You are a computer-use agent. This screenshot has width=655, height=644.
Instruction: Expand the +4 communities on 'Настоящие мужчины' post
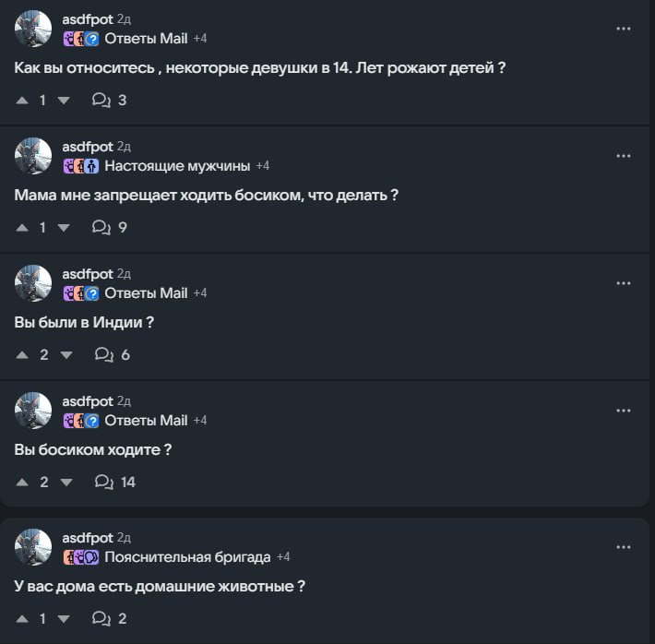pyautogui.click(x=263, y=166)
